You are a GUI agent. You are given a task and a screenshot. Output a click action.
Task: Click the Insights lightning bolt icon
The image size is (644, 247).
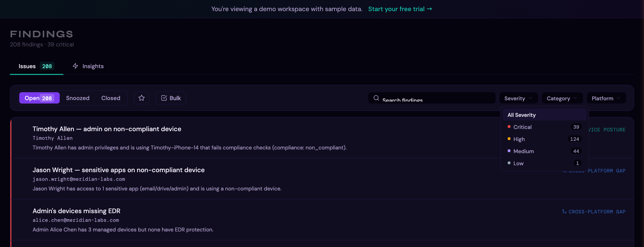pyautogui.click(x=75, y=66)
